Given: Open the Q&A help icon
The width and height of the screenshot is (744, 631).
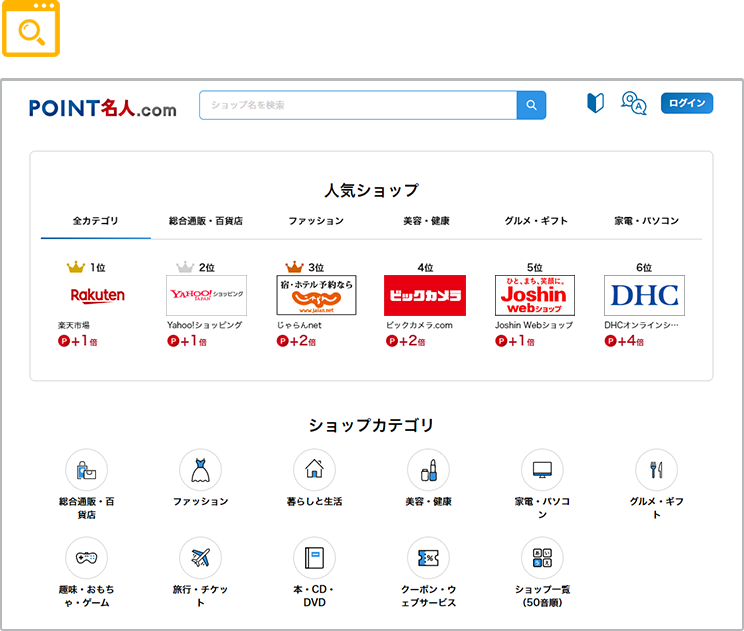Looking at the screenshot, I should [x=634, y=103].
